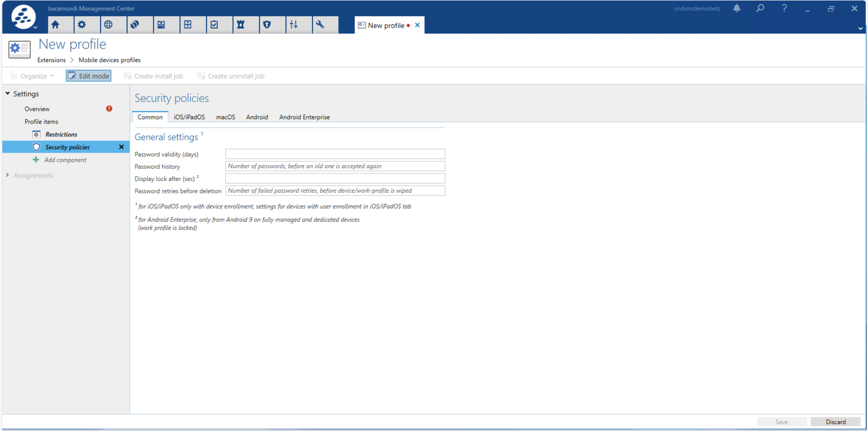Switch to the iOS/iPadOS tab
This screenshot has width=868, height=431.
(189, 117)
